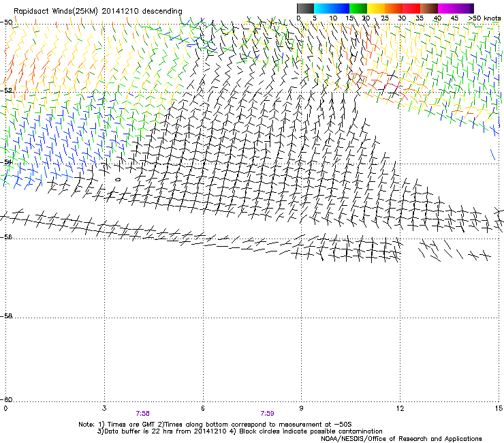Click the purple '7:59' time stamp
Image resolution: width=504 pixels, height=443 pixels.
pos(267,414)
